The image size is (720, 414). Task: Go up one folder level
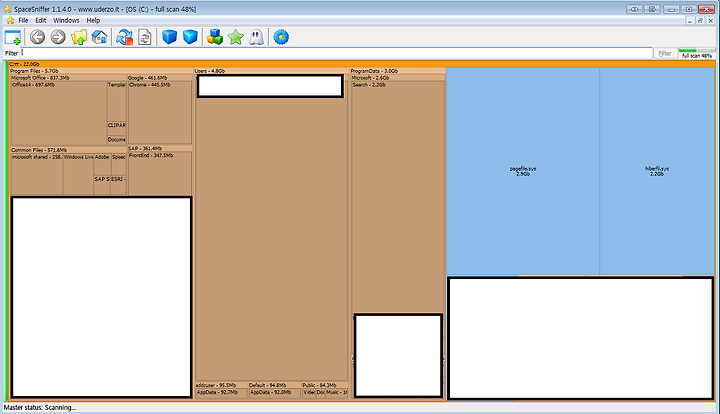pos(79,37)
